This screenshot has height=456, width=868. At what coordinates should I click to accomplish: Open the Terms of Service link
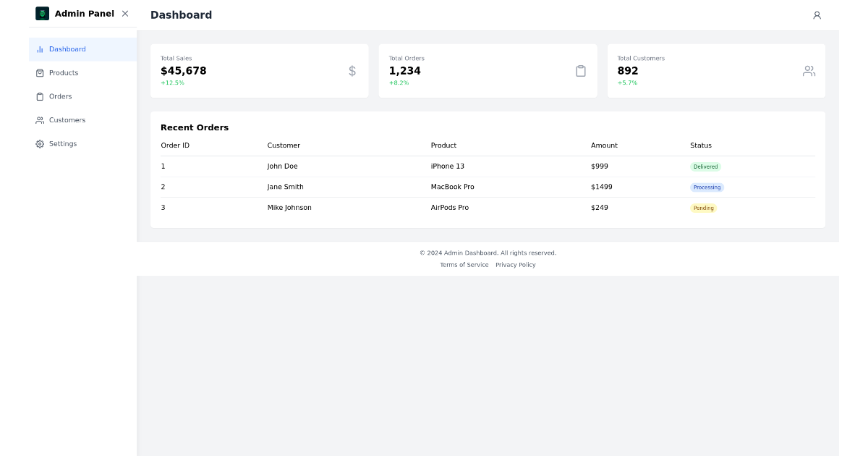click(x=464, y=264)
